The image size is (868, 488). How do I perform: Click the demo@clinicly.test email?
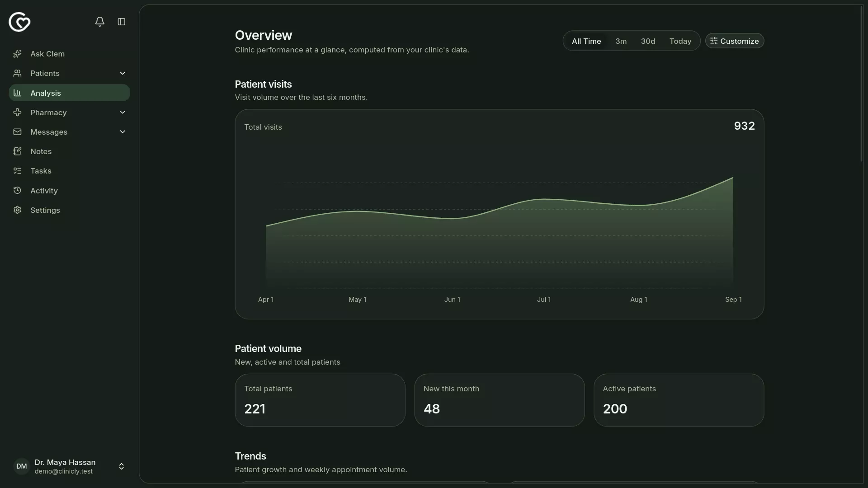coord(64,471)
